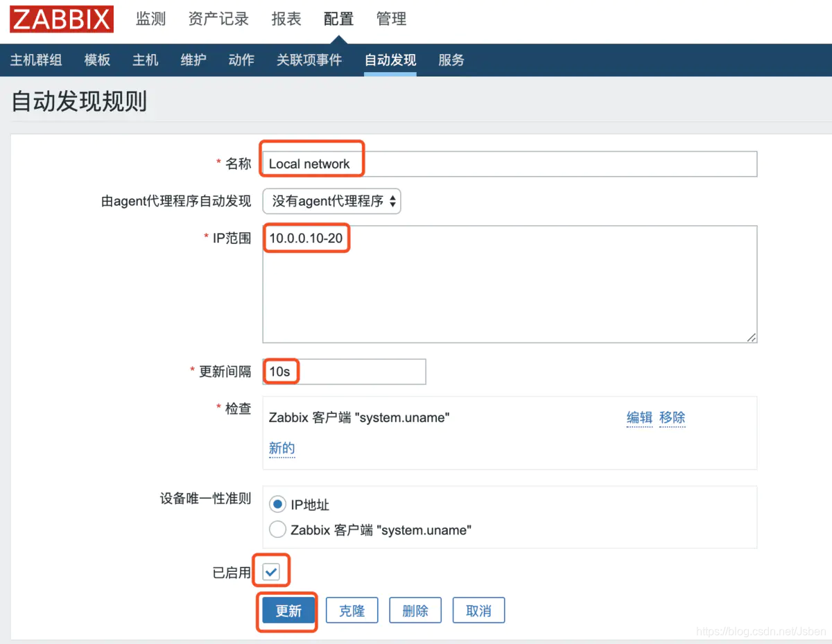Click the 设备唯一性准则 label

click(205, 499)
